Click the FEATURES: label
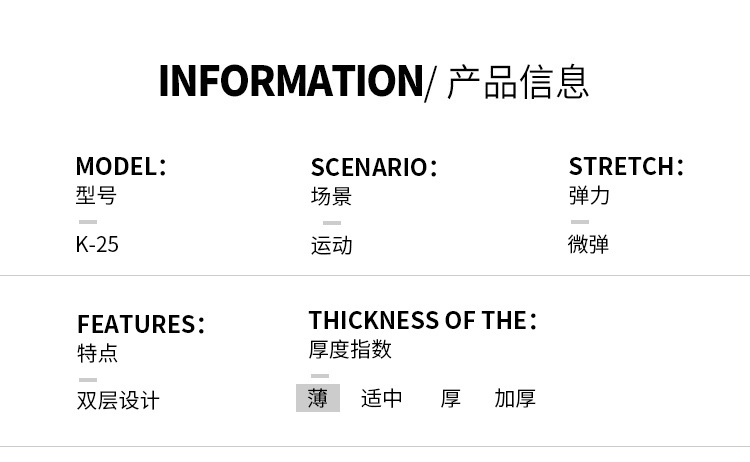750x462 pixels. point(141,325)
